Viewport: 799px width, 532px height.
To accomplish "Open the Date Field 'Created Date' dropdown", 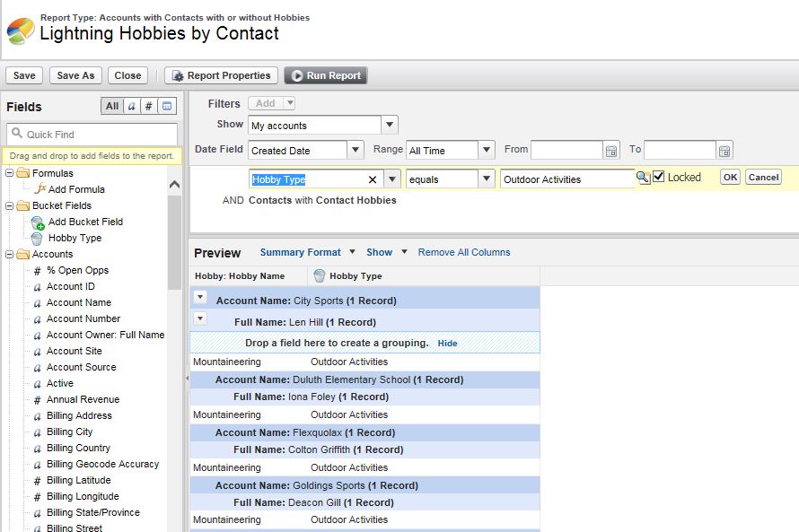I will click(x=356, y=150).
